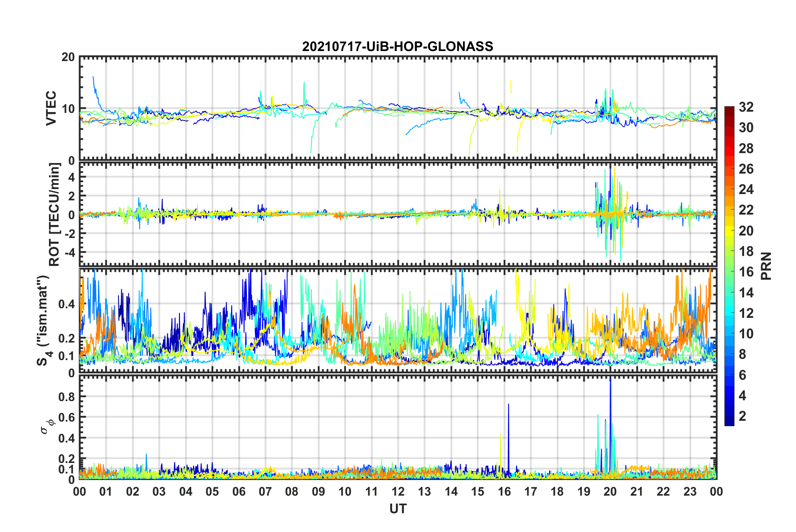Select colorbar tick label "18"

pyautogui.click(x=746, y=251)
